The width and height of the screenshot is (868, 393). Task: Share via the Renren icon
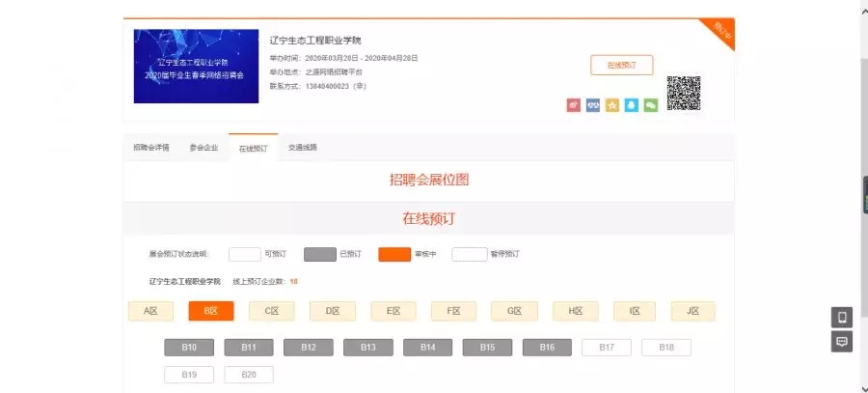click(593, 105)
